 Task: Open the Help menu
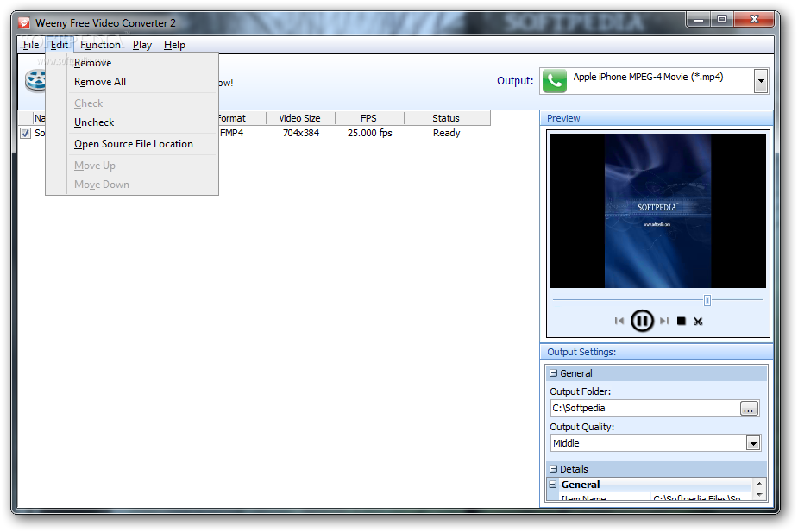pyautogui.click(x=174, y=45)
